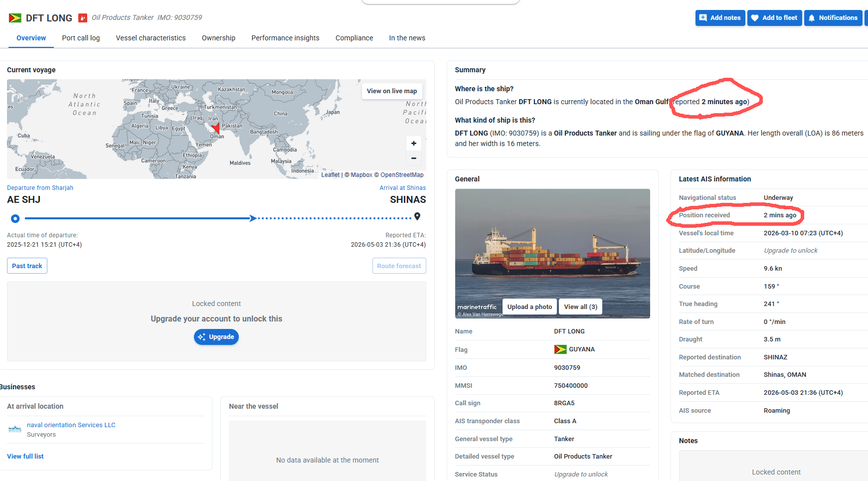Open the Departure from Sharjah link
Screen dimensions: 868x481
pyautogui.click(x=40, y=188)
